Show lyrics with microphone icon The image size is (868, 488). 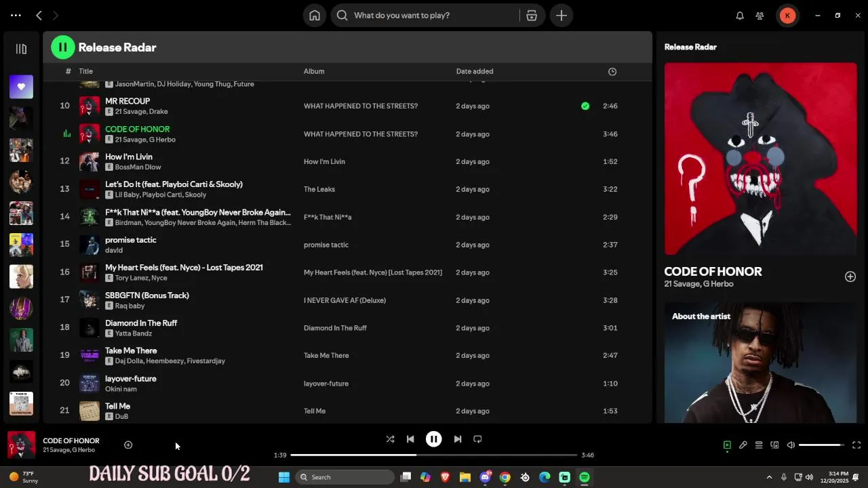[743, 445]
